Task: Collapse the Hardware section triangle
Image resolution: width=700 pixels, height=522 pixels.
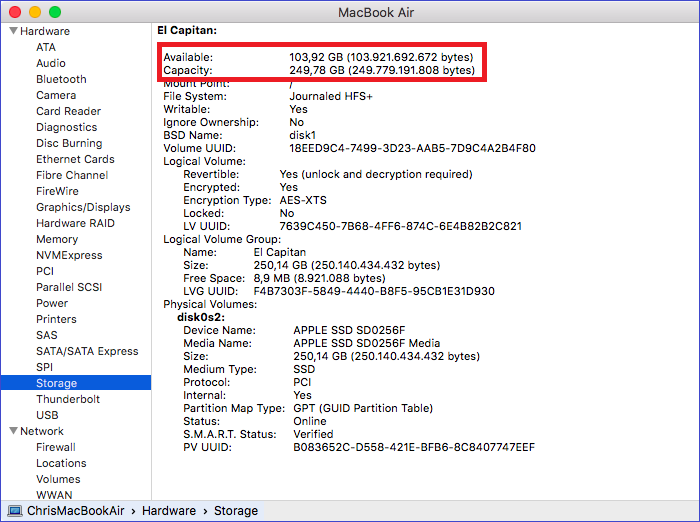Action: tap(13, 31)
